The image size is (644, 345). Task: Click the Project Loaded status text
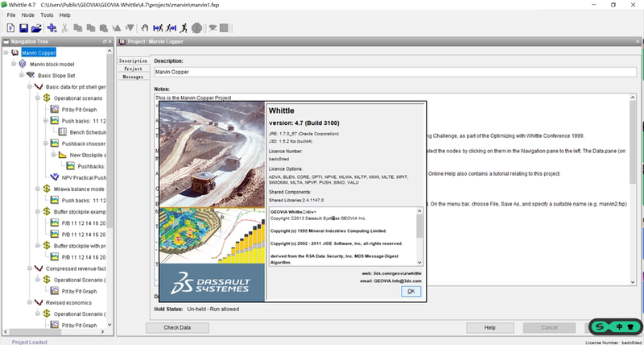point(30,342)
